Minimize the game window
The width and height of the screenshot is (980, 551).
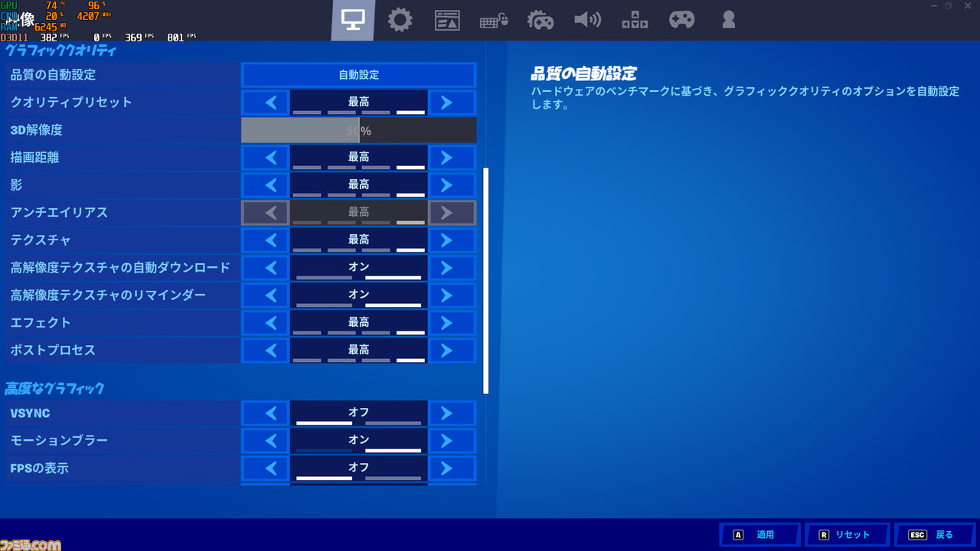click(x=933, y=5)
